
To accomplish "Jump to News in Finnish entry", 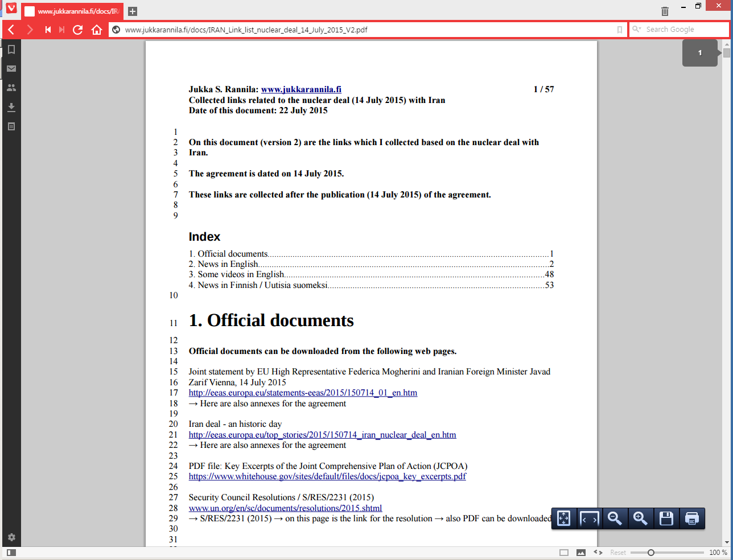I will point(371,285).
